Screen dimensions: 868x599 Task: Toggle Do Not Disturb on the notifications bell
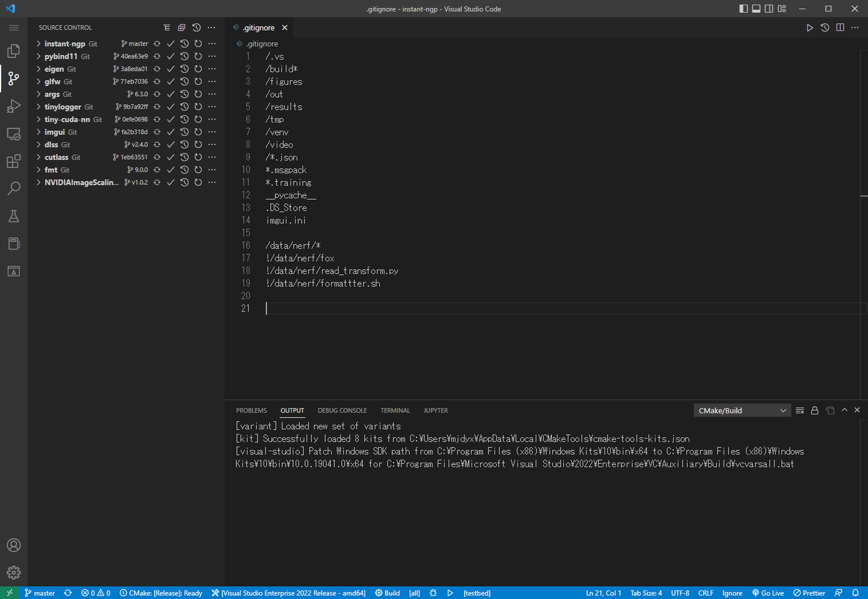(x=857, y=593)
